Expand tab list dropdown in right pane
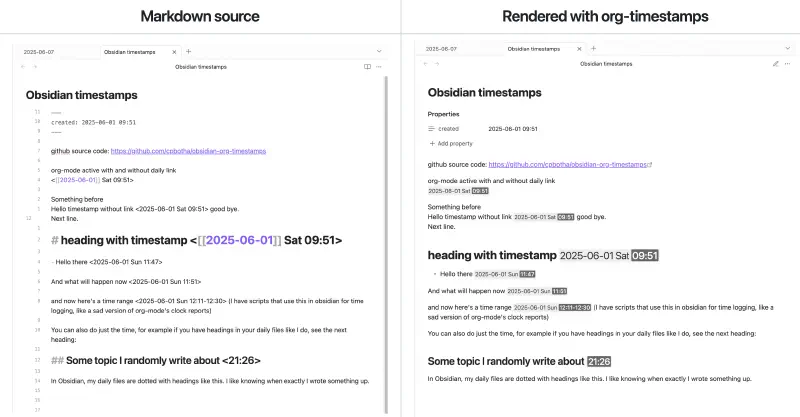Viewport: 800px width, 417px height. coord(787,49)
